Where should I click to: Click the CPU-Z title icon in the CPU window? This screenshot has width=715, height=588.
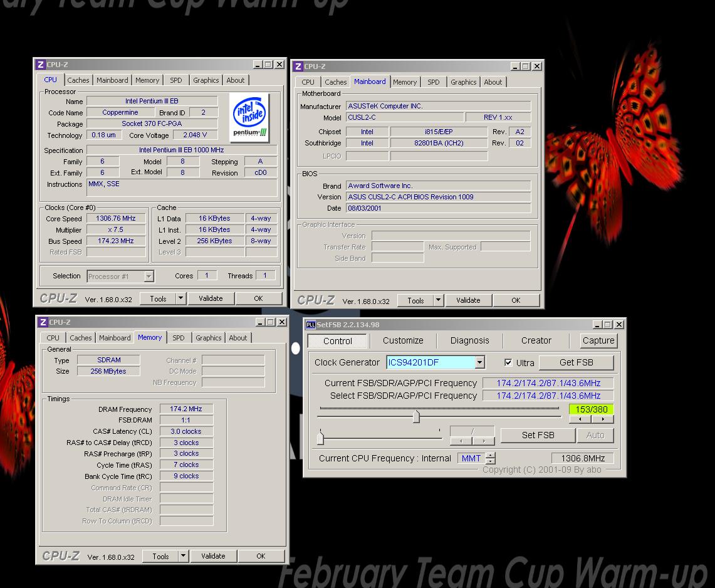(x=41, y=65)
